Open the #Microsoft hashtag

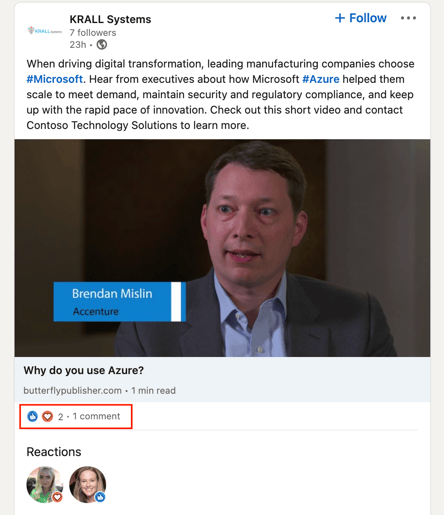54,79
